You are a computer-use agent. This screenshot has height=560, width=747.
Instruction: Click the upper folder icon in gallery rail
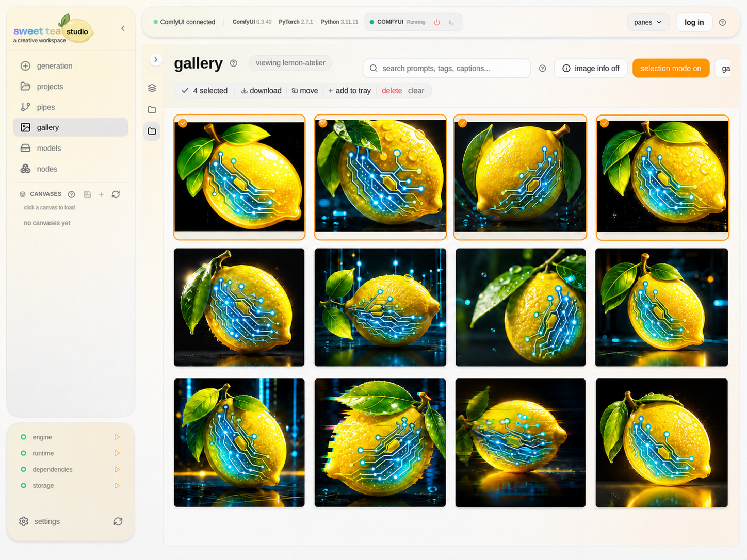(152, 110)
